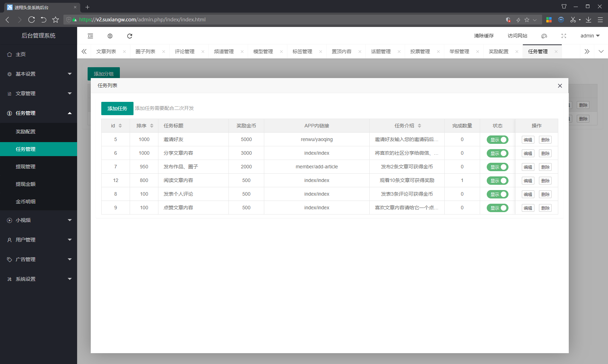Switch to the 评论管理 tab

click(185, 51)
